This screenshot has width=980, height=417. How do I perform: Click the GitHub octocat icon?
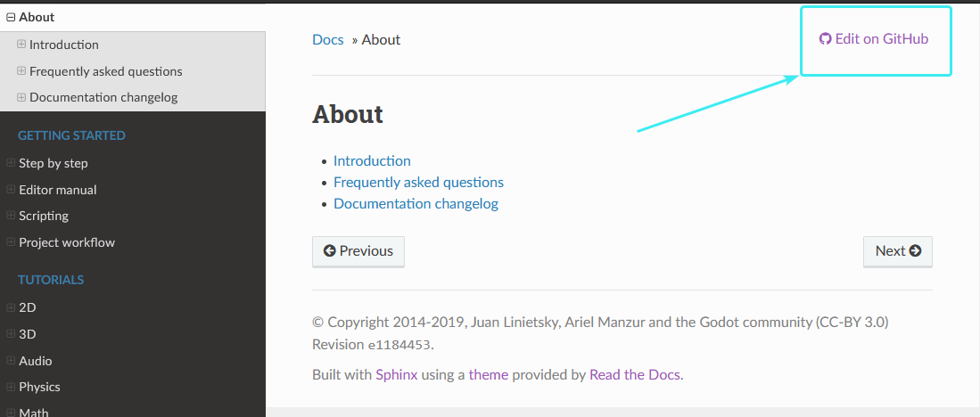[826, 38]
